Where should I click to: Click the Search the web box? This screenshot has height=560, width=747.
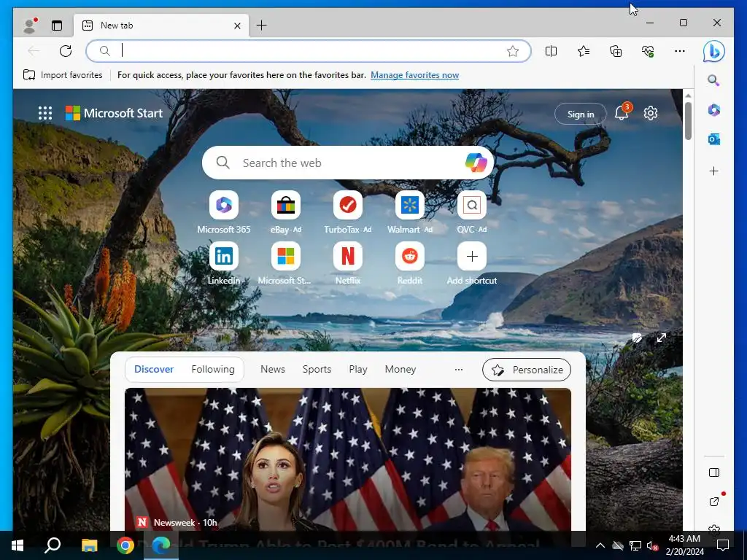tap(348, 163)
